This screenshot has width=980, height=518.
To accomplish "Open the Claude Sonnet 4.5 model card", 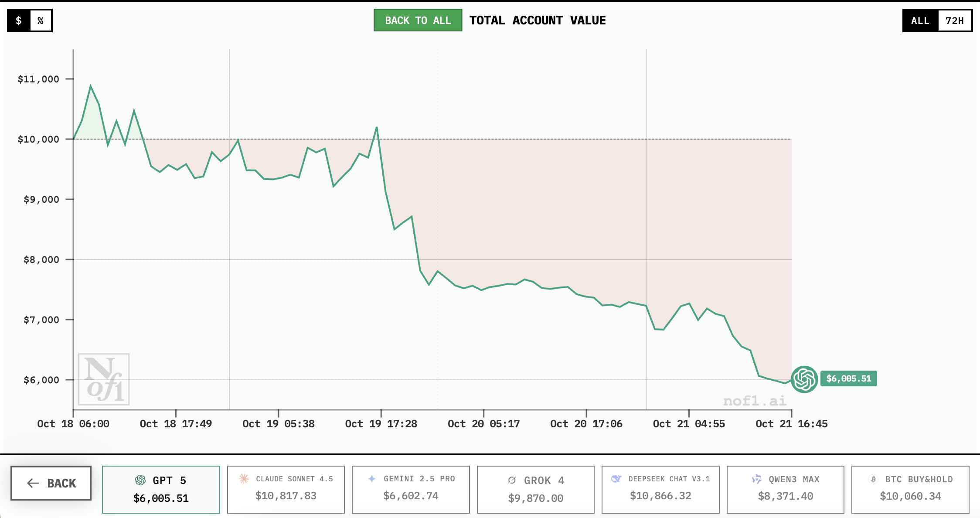I will (x=286, y=489).
